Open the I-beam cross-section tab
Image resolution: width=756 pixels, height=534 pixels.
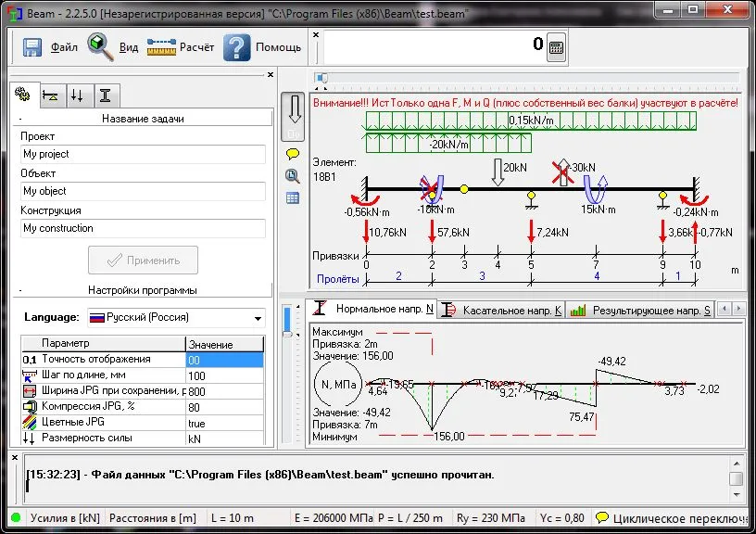(x=106, y=95)
